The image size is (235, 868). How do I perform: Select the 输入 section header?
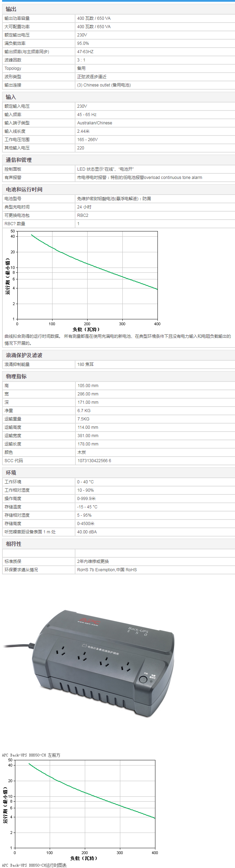point(11,97)
